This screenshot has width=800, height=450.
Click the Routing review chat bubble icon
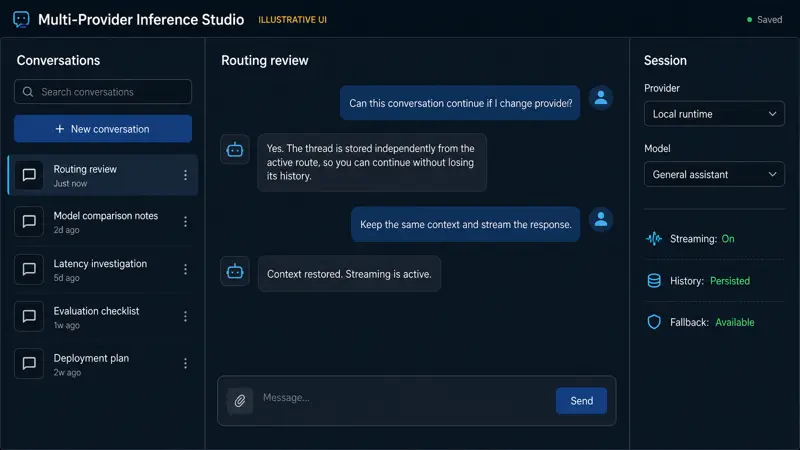pos(29,175)
